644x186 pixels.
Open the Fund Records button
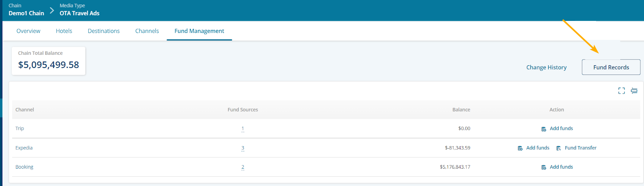pos(611,67)
